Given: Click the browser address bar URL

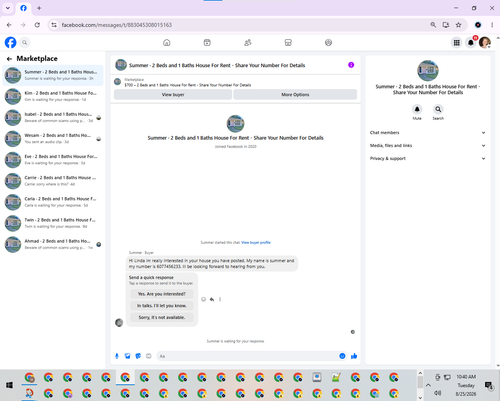Looking at the screenshot, I should pos(117,25).
